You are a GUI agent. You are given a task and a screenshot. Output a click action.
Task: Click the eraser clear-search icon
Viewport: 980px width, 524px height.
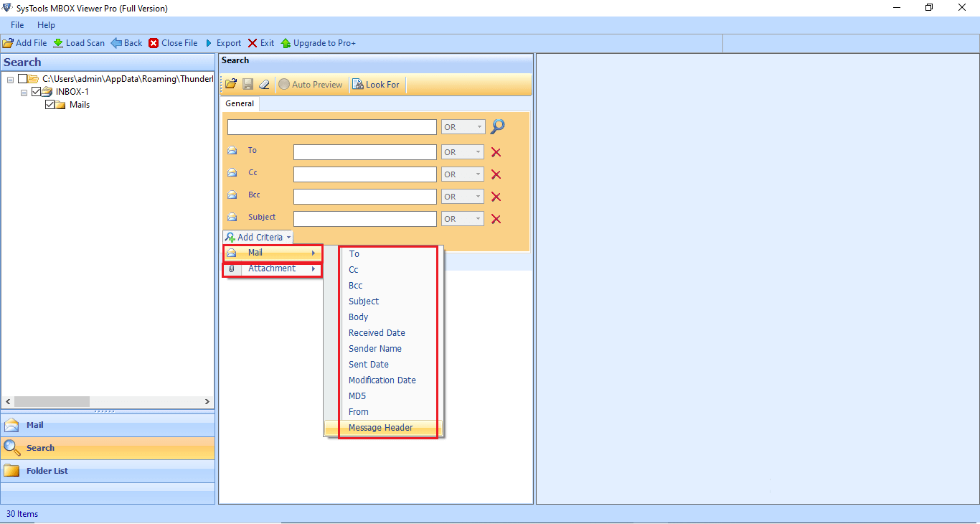tap(264, 85)
